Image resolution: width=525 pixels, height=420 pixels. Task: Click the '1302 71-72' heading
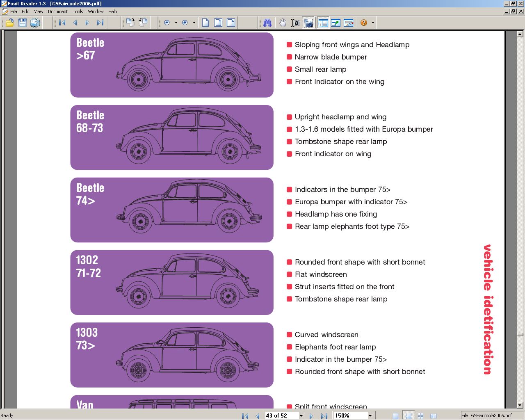point(88,266)
